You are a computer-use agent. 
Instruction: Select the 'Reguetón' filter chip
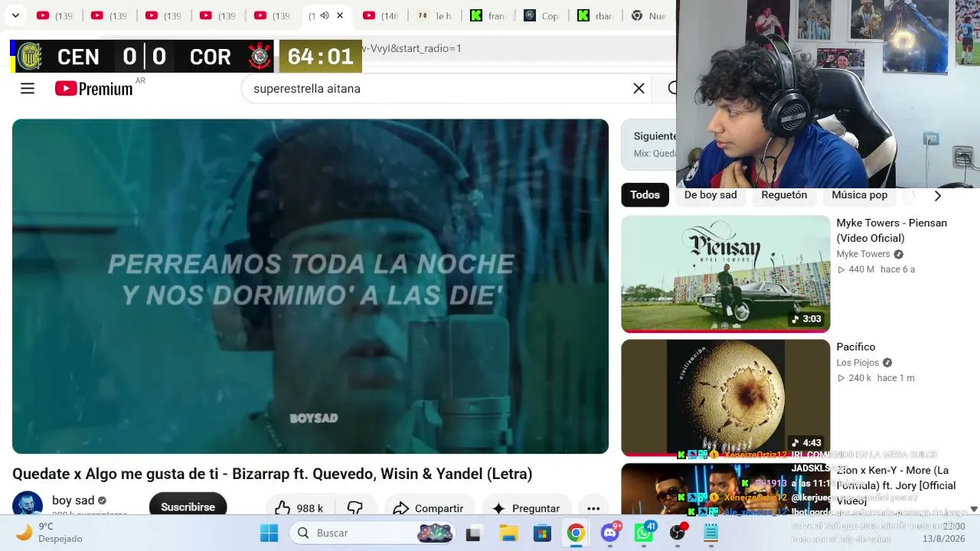(784, 195)
